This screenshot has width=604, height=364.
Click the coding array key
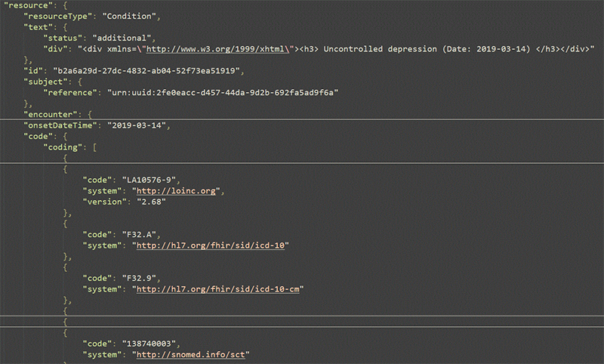pos(63,147)
